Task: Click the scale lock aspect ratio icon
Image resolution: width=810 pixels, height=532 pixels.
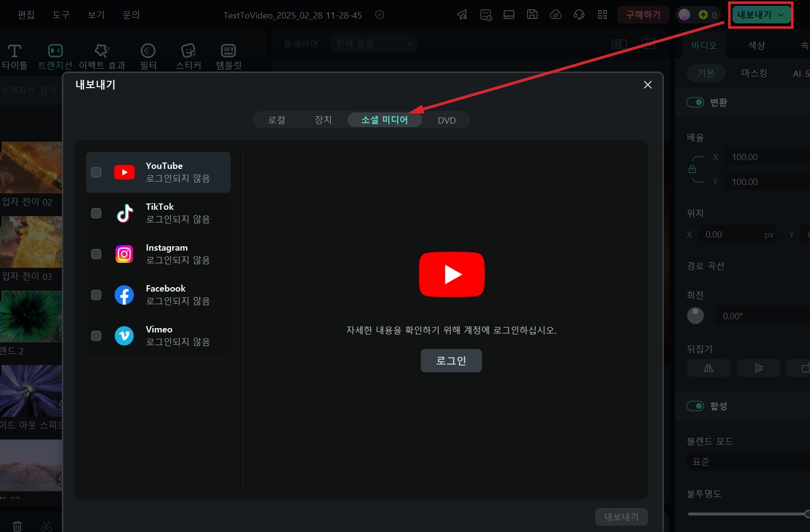Action: pyautogui.click(x=692, y=169)
